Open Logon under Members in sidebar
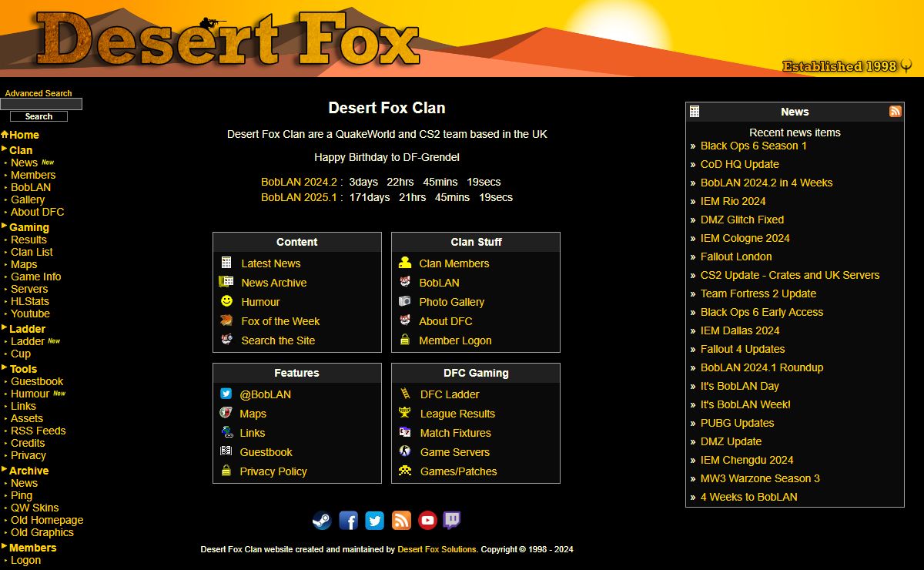The width and height of the screenshot is (924, 570). tap(25, 560)
